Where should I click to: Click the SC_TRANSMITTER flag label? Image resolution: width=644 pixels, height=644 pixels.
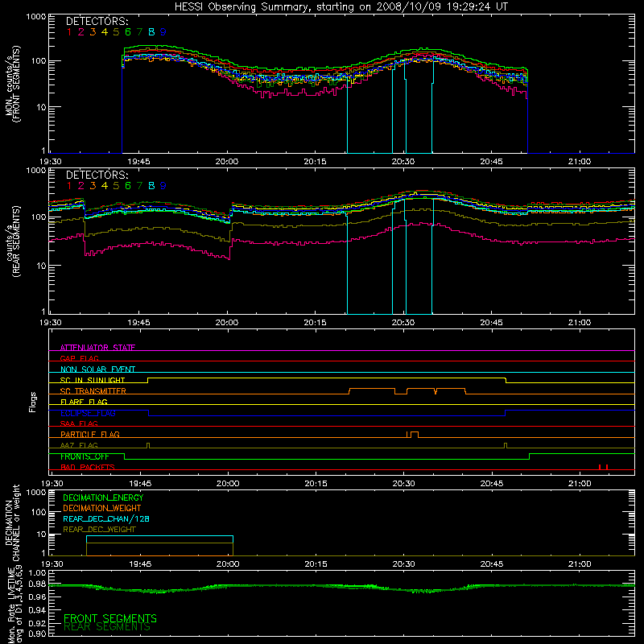93,390
